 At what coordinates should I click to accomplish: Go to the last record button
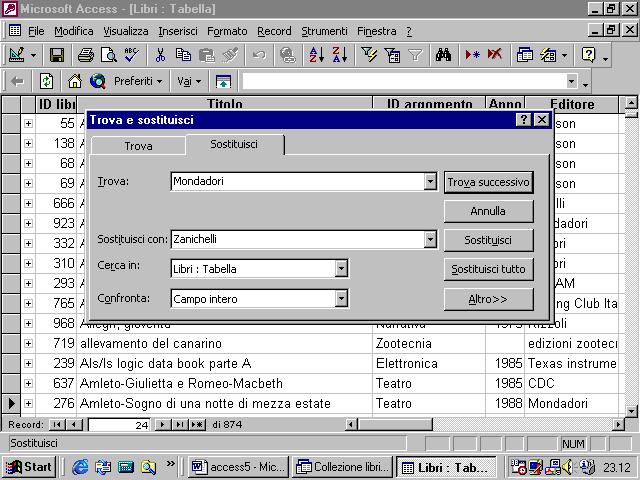[x=179, y=425]
